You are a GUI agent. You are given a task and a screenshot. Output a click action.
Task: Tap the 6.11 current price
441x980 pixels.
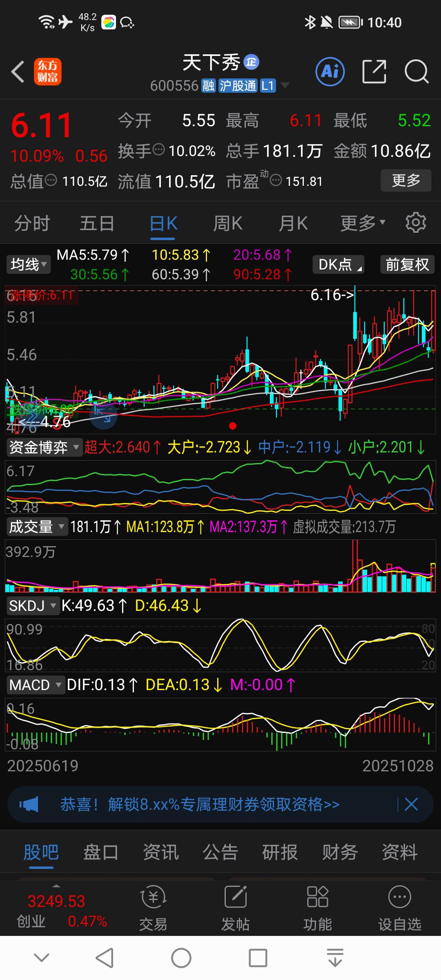tap(42, 125)
